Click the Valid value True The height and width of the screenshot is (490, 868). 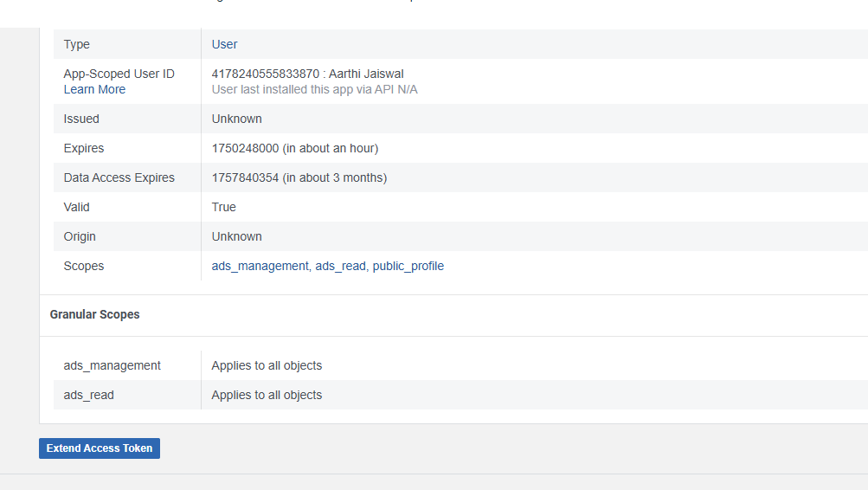223,207
